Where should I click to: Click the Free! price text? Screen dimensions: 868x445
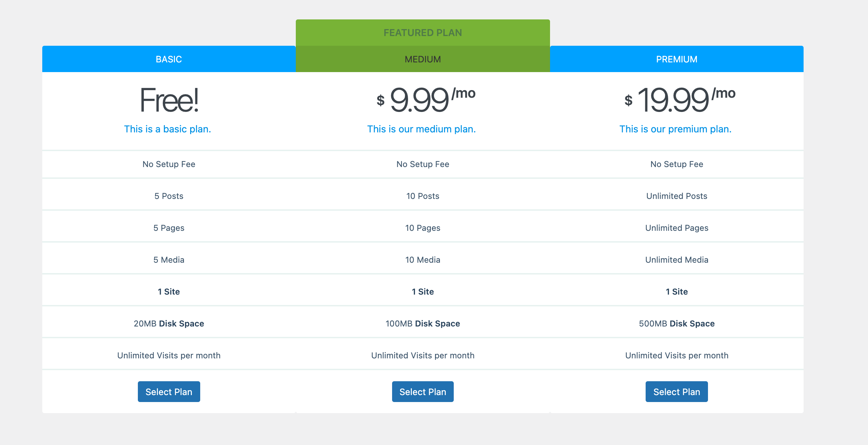169,100
